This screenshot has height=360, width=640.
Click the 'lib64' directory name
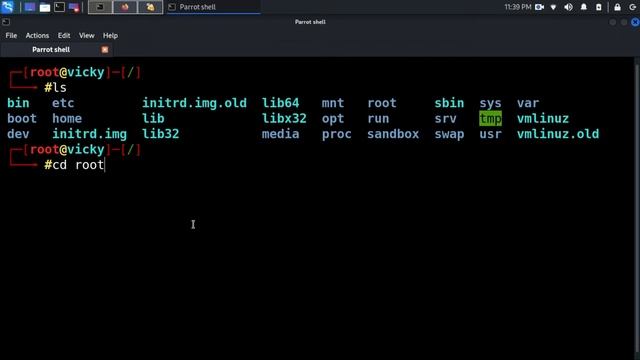[280, 103]
